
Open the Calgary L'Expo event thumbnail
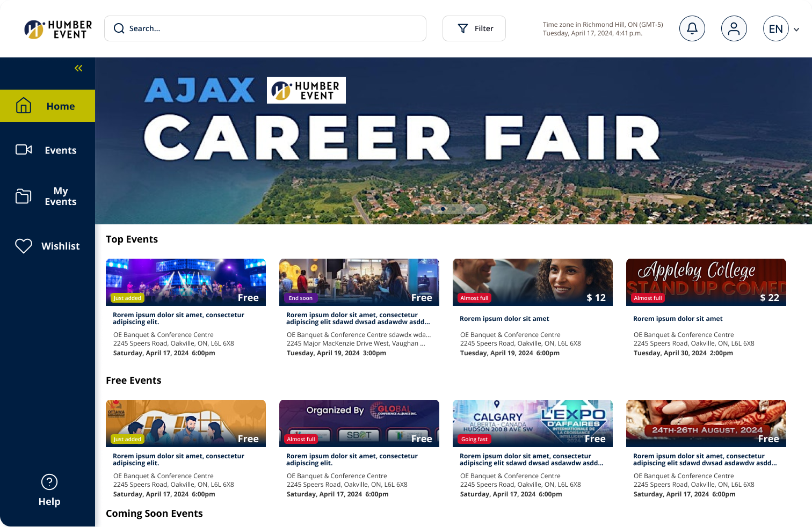point(533,423)
